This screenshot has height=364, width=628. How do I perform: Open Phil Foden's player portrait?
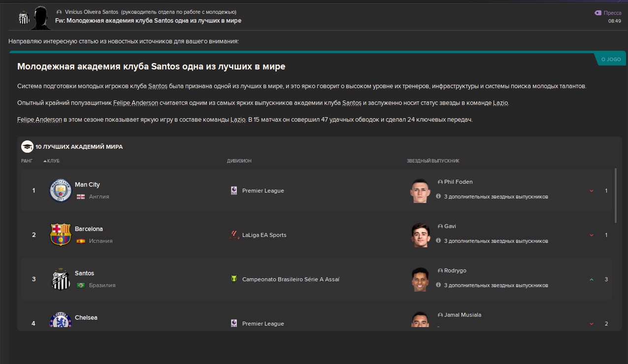[x=420, y=191]
